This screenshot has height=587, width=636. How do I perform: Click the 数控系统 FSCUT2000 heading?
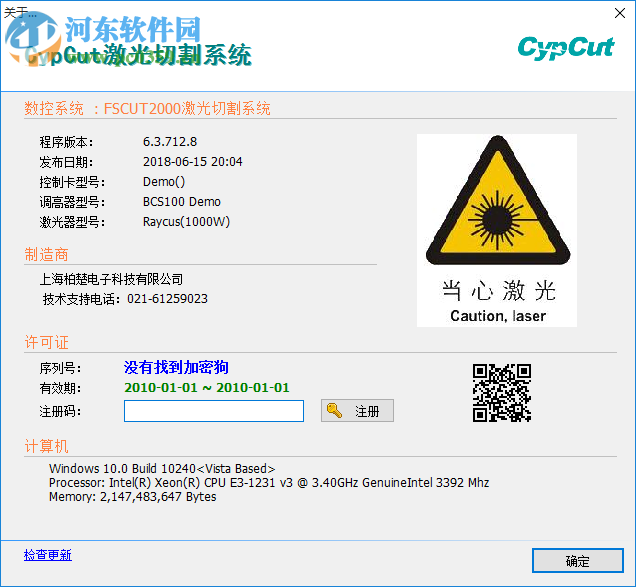point(147,109)
